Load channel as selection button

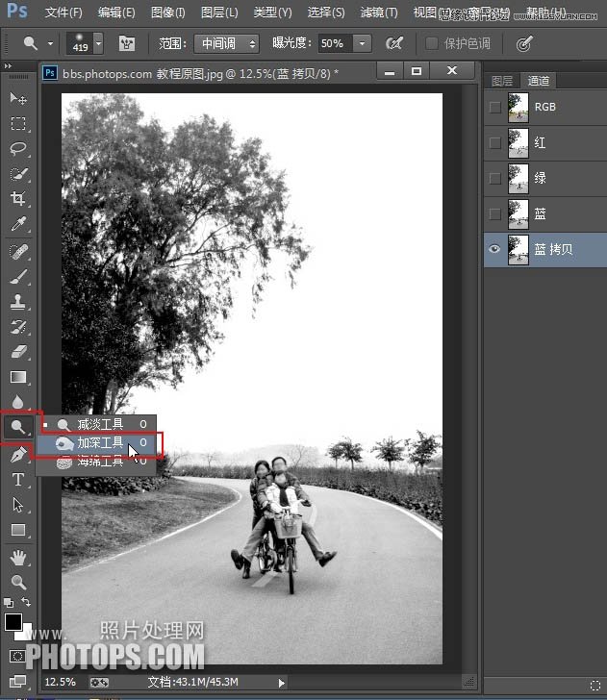pyautogui.click(x=595, y=686)
